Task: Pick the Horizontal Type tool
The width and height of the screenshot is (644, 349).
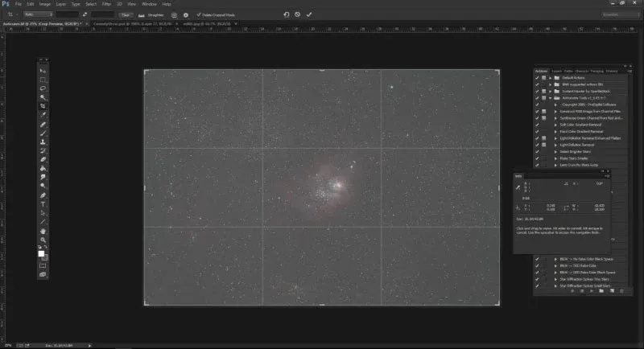Action: [x=43, y=204]
